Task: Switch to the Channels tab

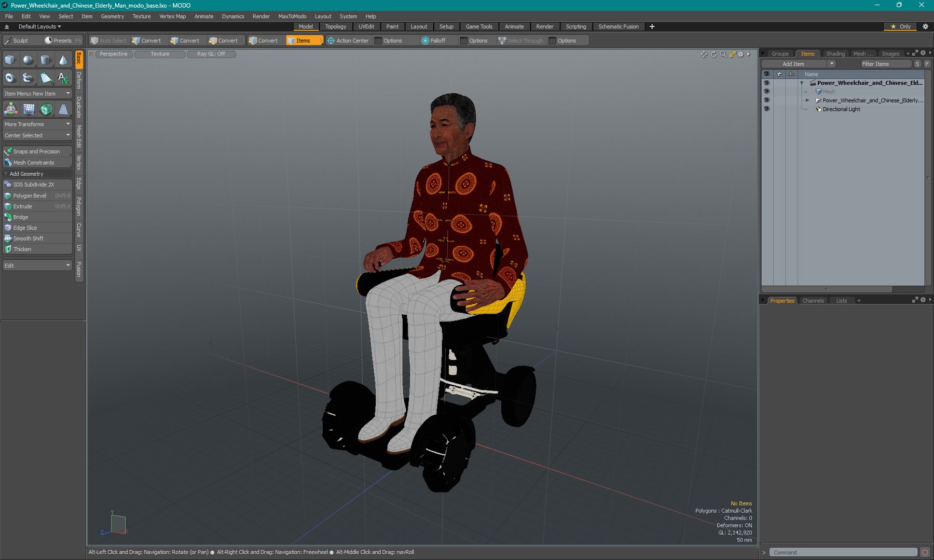Action: 813,301
